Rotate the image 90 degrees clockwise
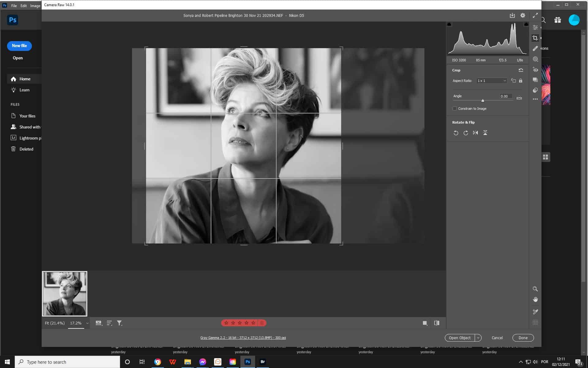588x368 pixels. pyautogui.click(x=466, y=133)
